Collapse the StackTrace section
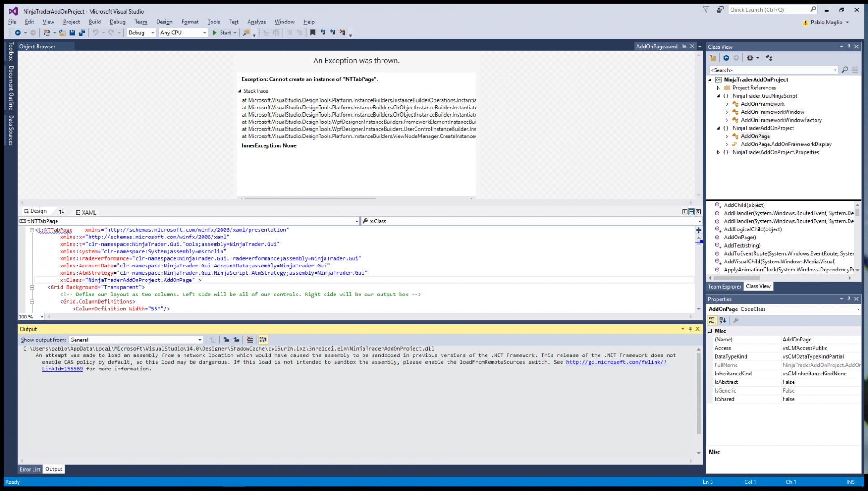The image size is (868, 491). (240, 91)
